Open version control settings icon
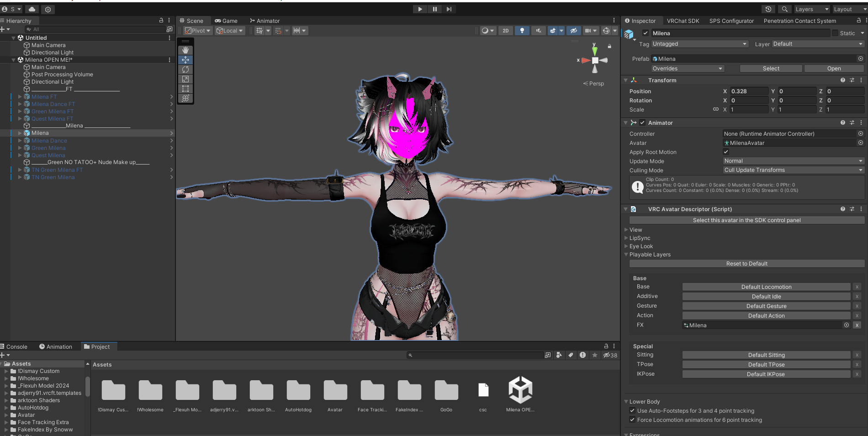The height and width of the screenshot is (436, 868). [x=48, y=9]
